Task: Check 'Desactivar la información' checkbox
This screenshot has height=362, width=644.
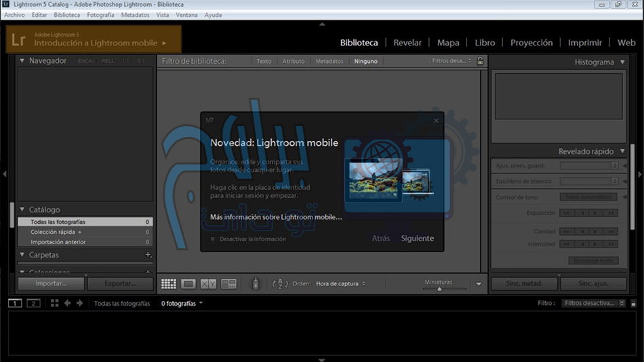Action: [213, 239]
